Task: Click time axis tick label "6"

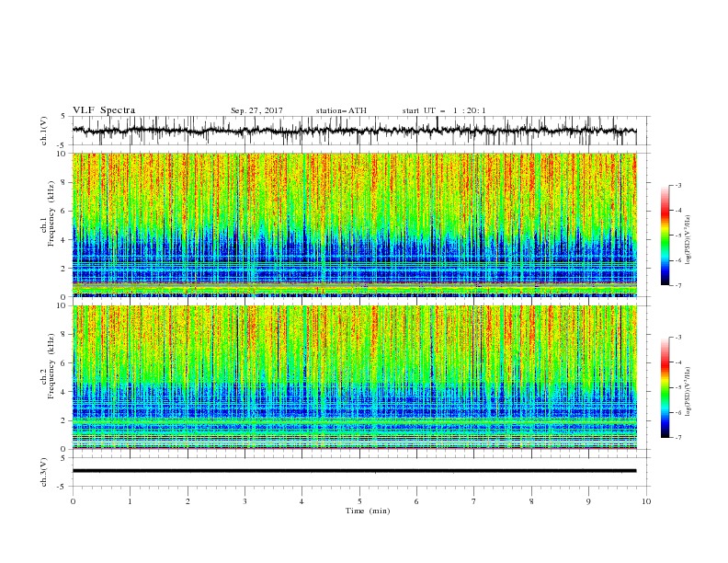Action: tap(416, 501)
